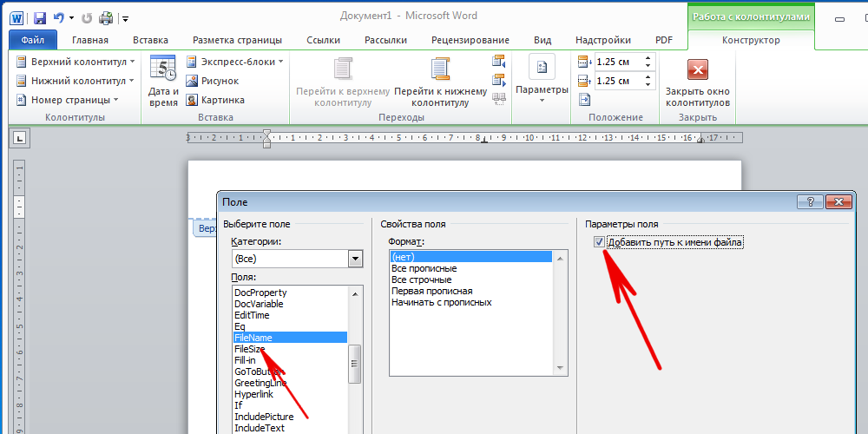Click Закрыть окно колонтитулов button
Image resolution: width=868 pixels, height=434 pixels.
pos(698,82)
